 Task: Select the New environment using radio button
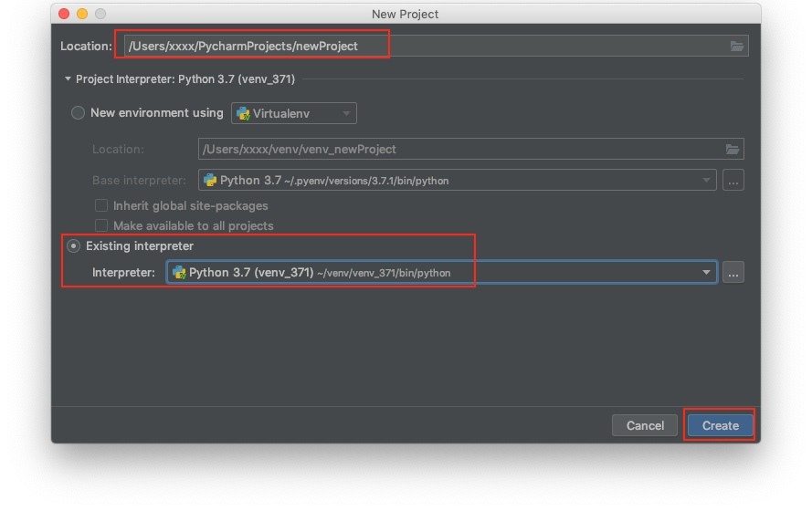click(78, 113)
